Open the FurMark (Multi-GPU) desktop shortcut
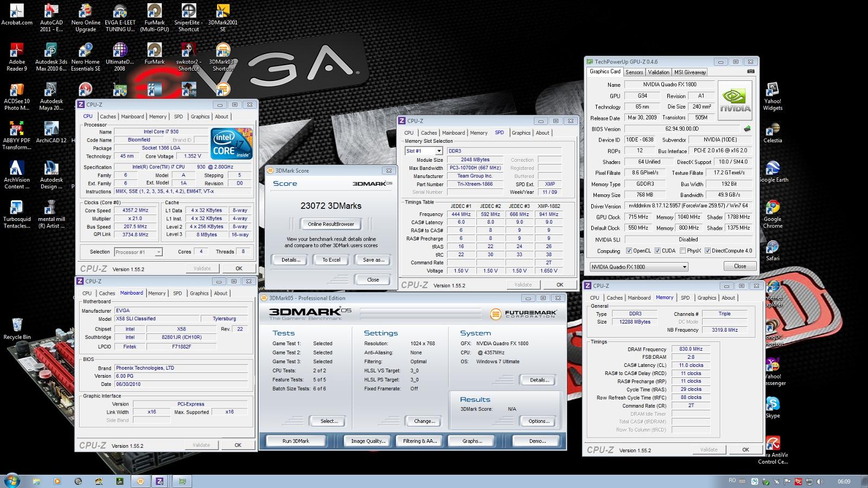 coord(155,18)
